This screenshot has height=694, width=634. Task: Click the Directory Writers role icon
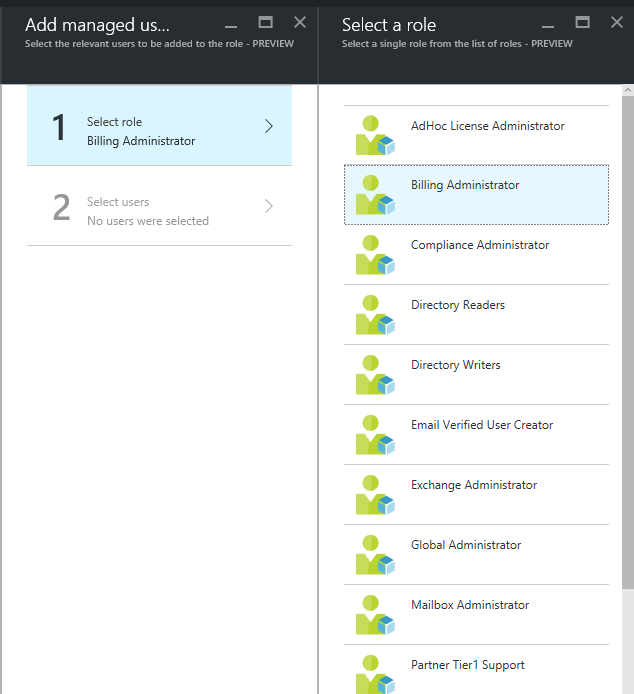point(375,375)
